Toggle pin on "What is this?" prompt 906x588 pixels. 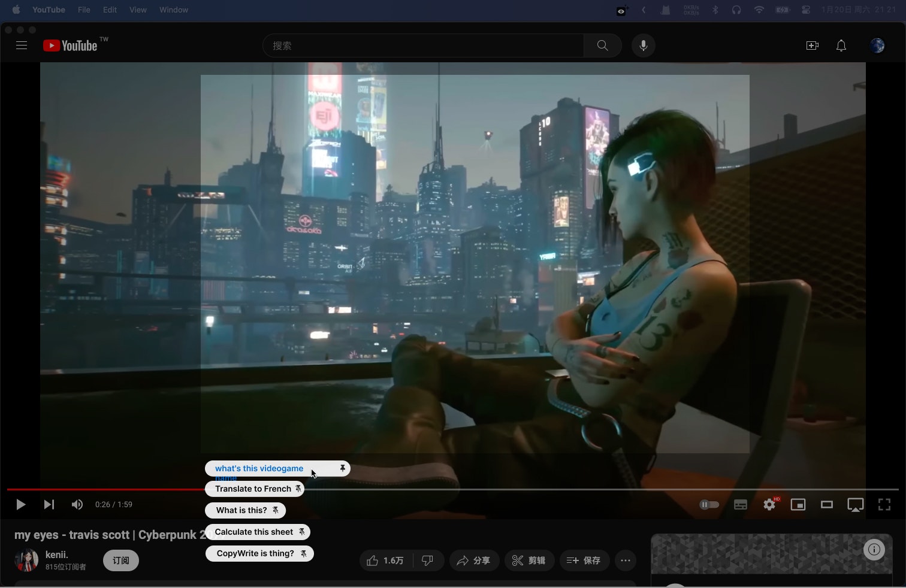pyautogui.click(x=276, y=510)
